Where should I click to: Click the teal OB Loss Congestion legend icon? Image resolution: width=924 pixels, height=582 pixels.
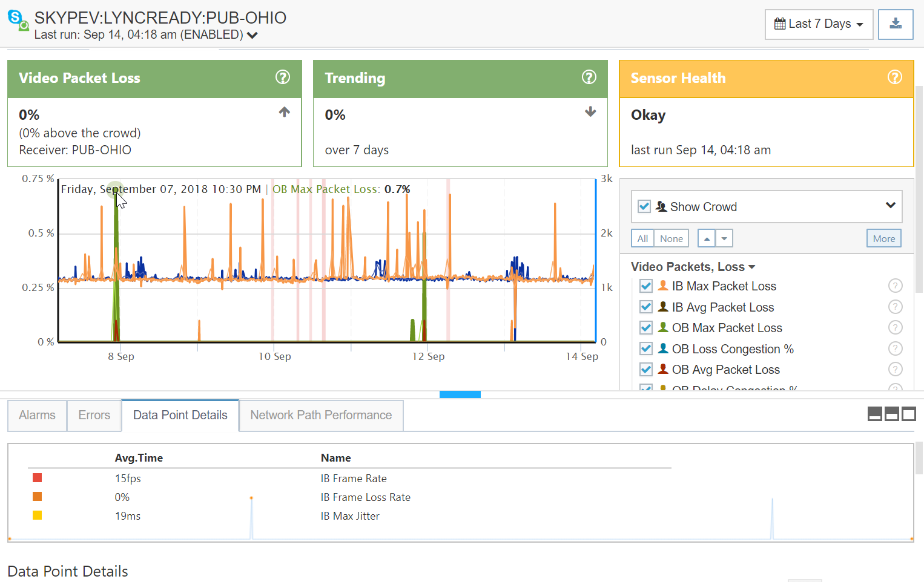pos(663,348)
